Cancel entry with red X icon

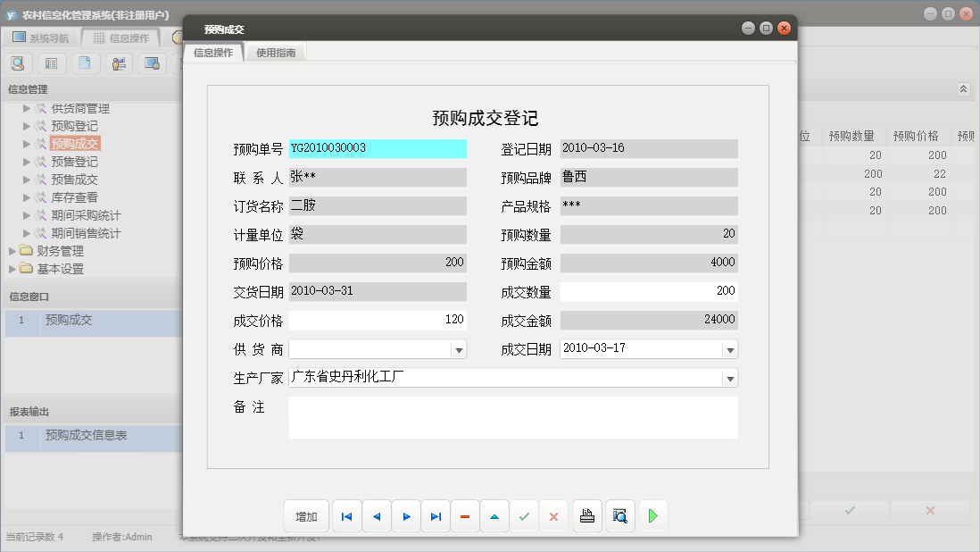(553, 515)
